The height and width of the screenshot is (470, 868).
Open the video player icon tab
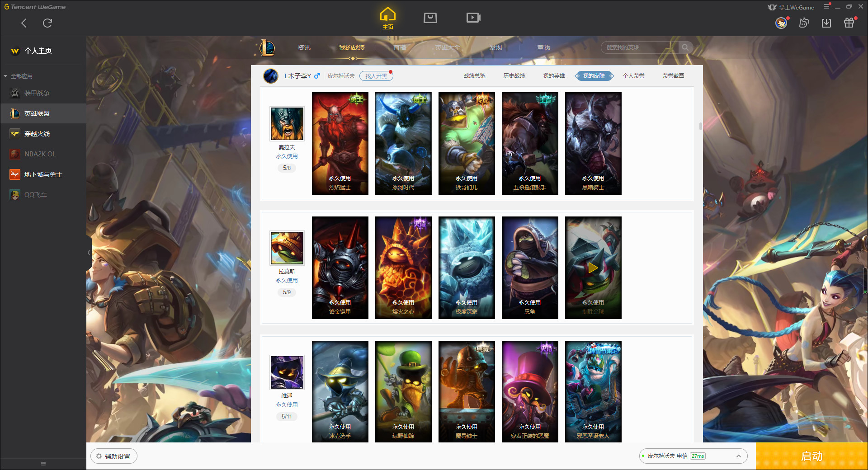pyautogui.click(x=473, y=18)
